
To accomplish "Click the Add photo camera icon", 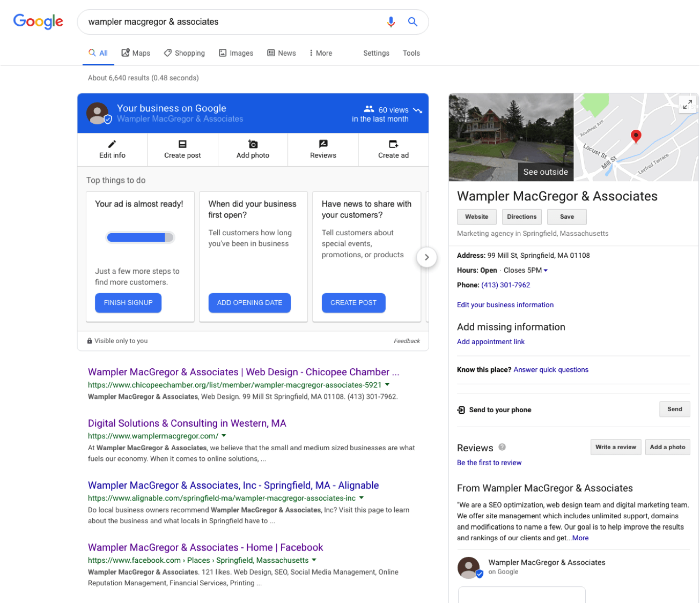I will pos(253,144).
